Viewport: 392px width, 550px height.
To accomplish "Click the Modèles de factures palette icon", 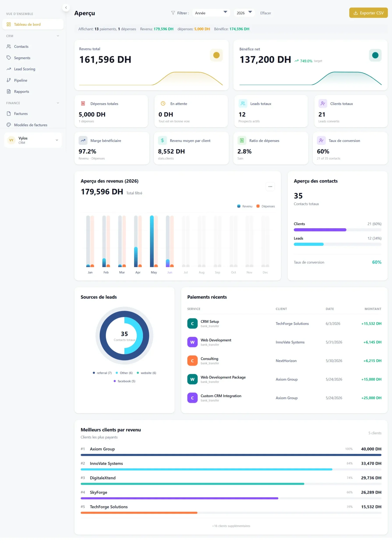I will pyautogui.click(x=9, y=125).
